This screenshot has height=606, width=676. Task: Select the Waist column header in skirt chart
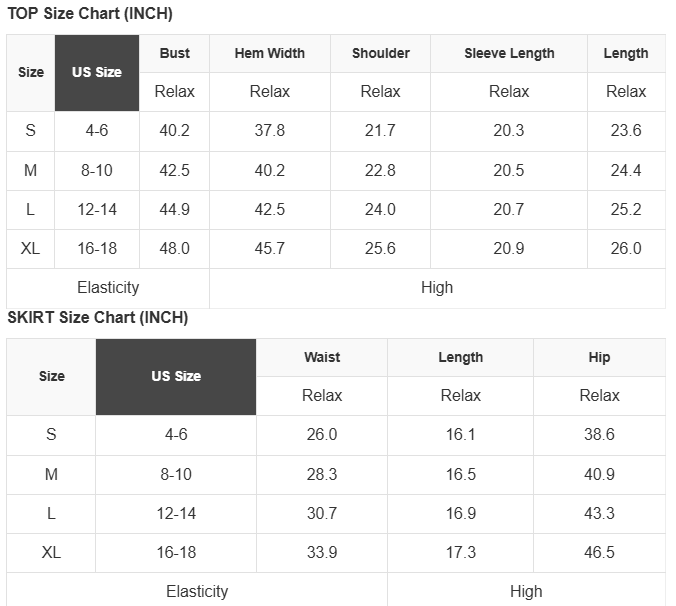322,357
